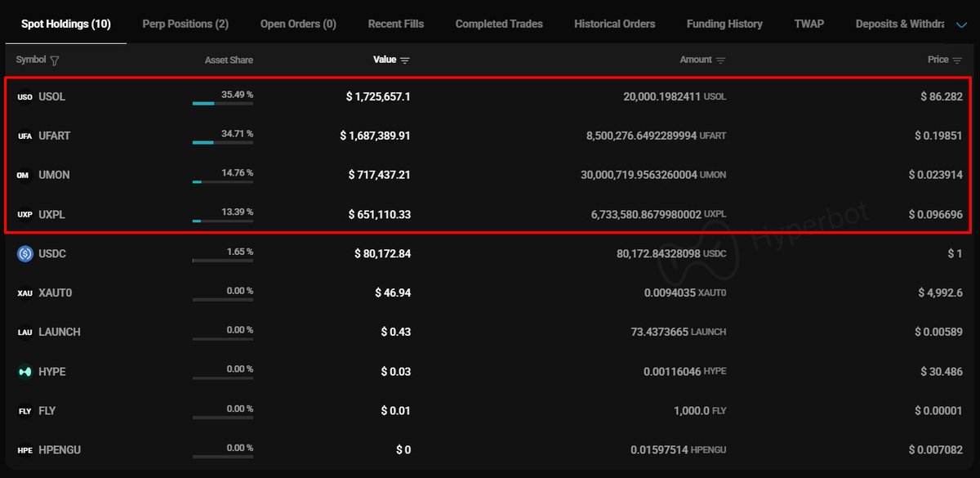
Task: Click the USOL token icon
Action: pos(24,97)
